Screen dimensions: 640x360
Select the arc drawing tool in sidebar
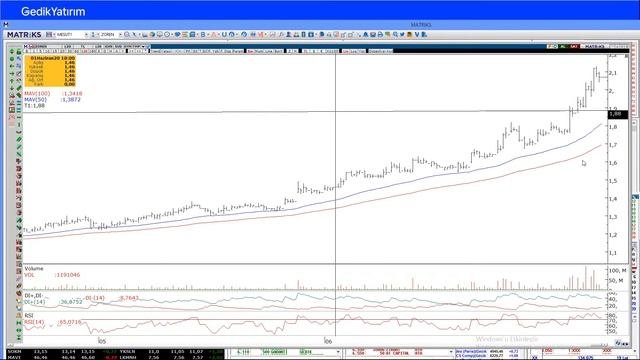(x=19, y=132)
